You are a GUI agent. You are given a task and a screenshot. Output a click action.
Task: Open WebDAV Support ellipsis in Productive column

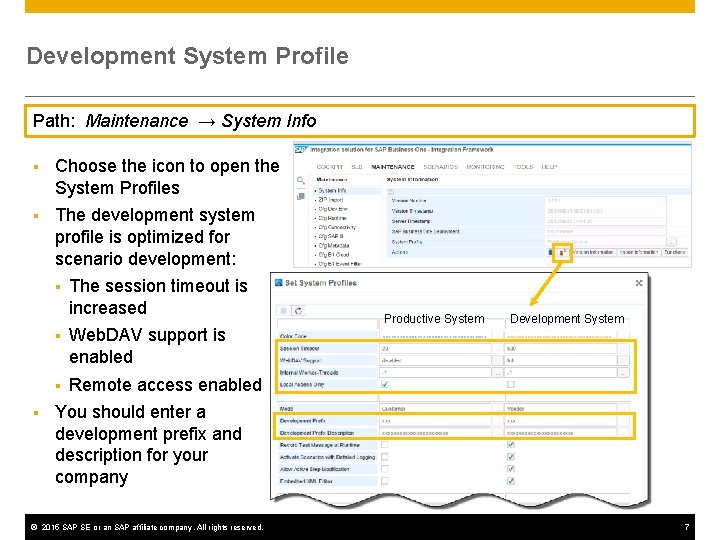[x=497, y=360]
